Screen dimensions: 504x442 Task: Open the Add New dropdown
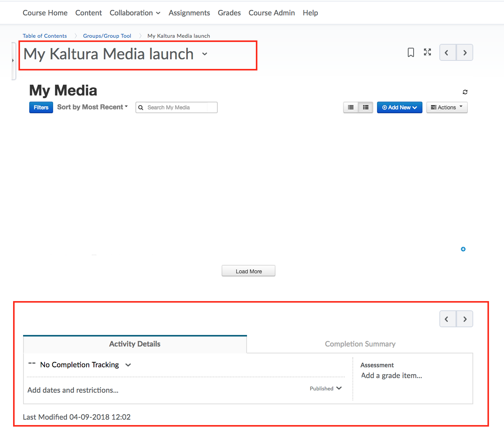pyautogui.click(x=399, y=107)
